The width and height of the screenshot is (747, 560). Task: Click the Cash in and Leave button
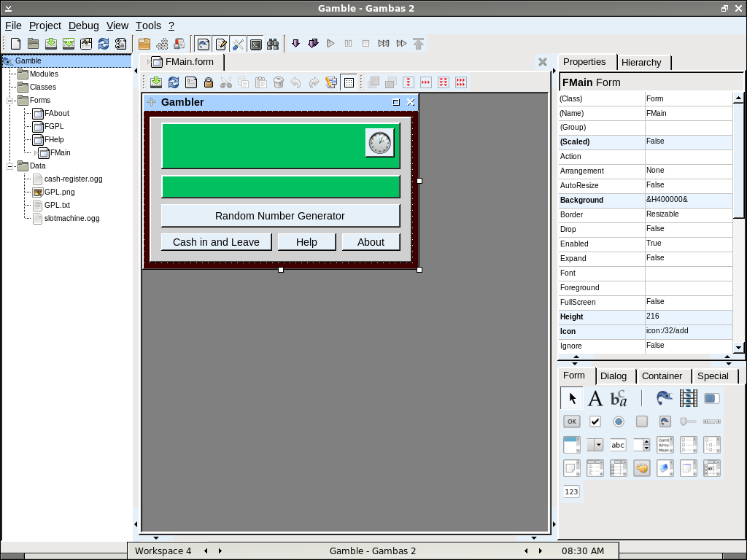[216, 242]
